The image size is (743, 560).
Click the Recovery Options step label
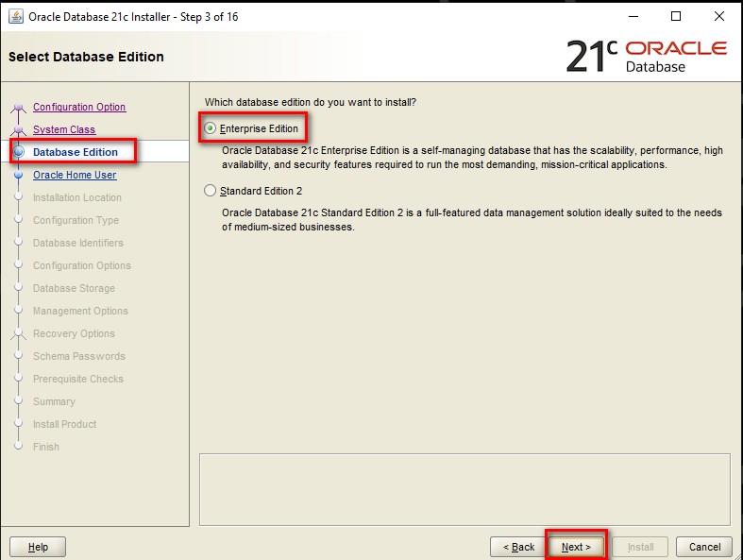point(74,333)
